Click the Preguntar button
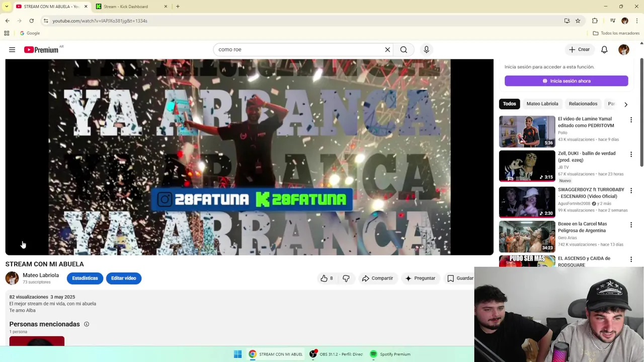This screenshot has width=644, height=362. 420,278
